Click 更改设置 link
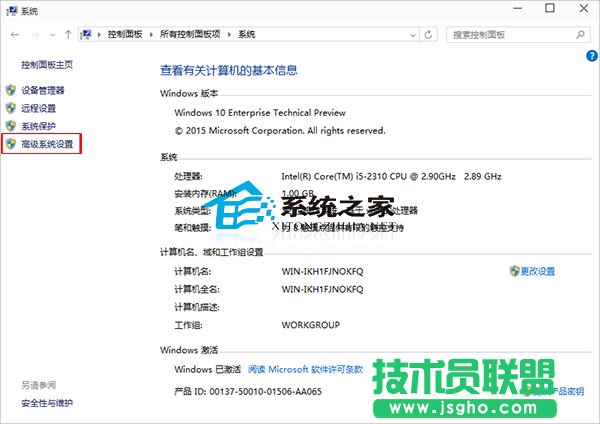The image size is (600, 424). click(538, 271)
